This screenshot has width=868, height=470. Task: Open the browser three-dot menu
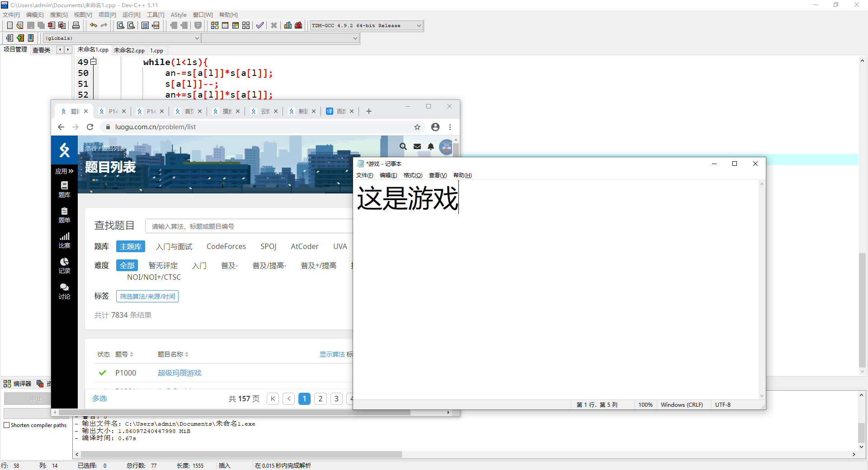[x=450, y=127]
